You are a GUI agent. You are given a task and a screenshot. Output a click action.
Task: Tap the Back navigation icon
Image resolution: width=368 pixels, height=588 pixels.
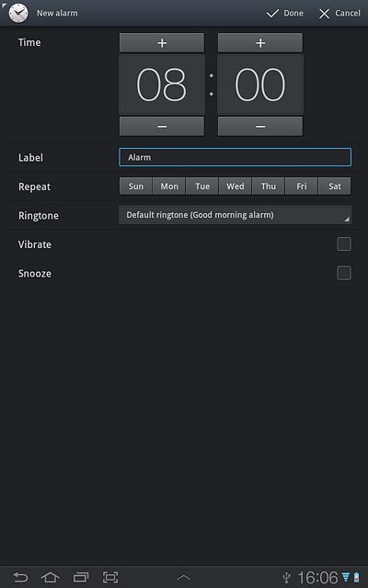[x=20, y=577]
